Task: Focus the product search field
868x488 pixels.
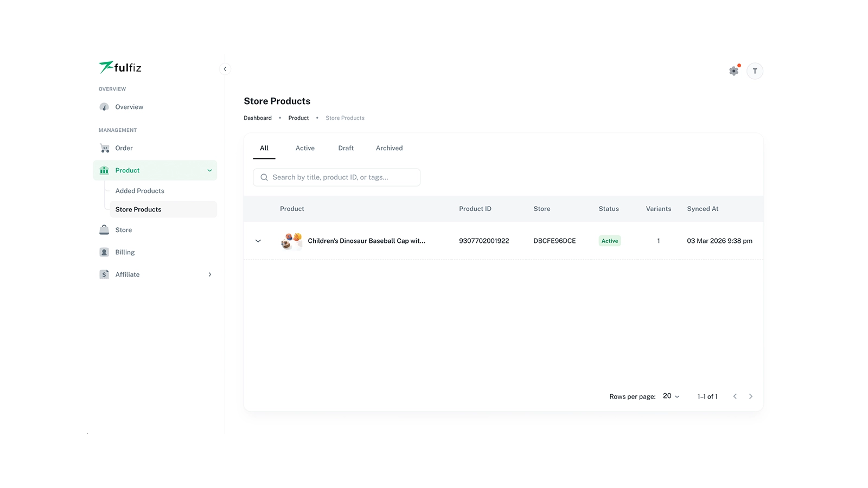Action: (x=337, y=177)
